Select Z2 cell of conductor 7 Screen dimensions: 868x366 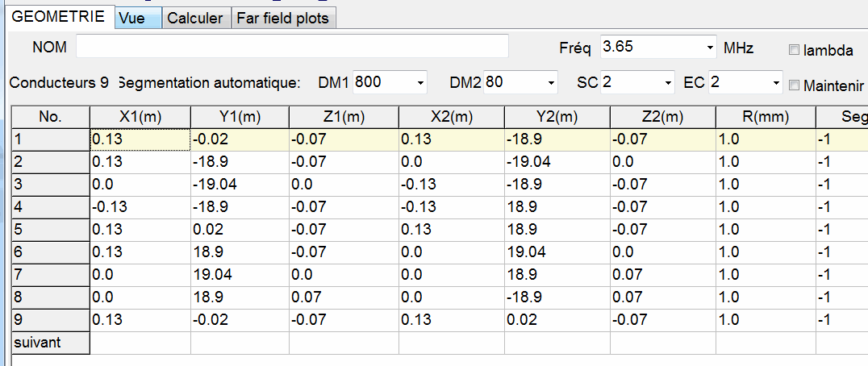[662, 275]
